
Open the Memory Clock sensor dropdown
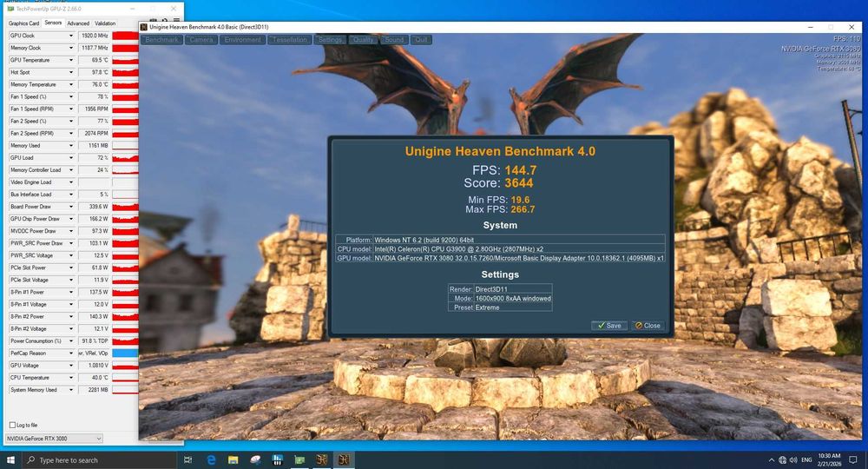(x=71, y=48)
